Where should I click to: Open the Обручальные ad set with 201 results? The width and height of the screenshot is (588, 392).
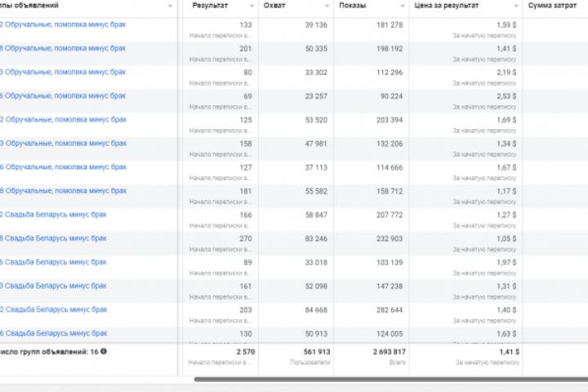click(x=64, y=48)
